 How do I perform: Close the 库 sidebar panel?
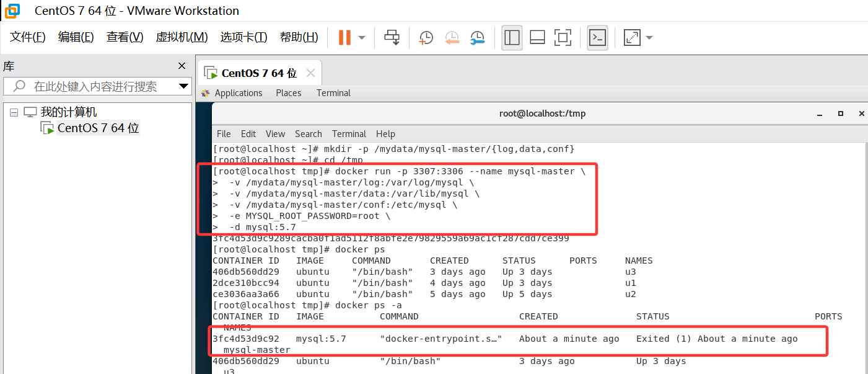(182, 66)
